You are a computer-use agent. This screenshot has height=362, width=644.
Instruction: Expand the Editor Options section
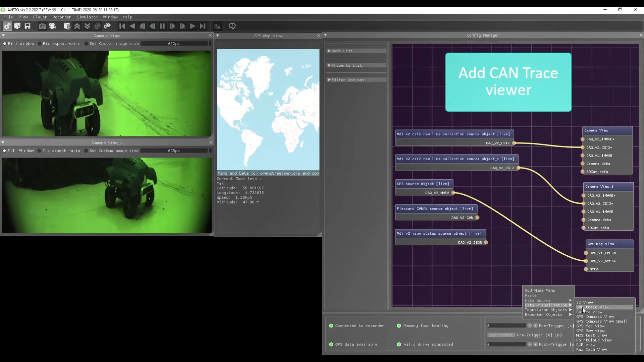356,80
